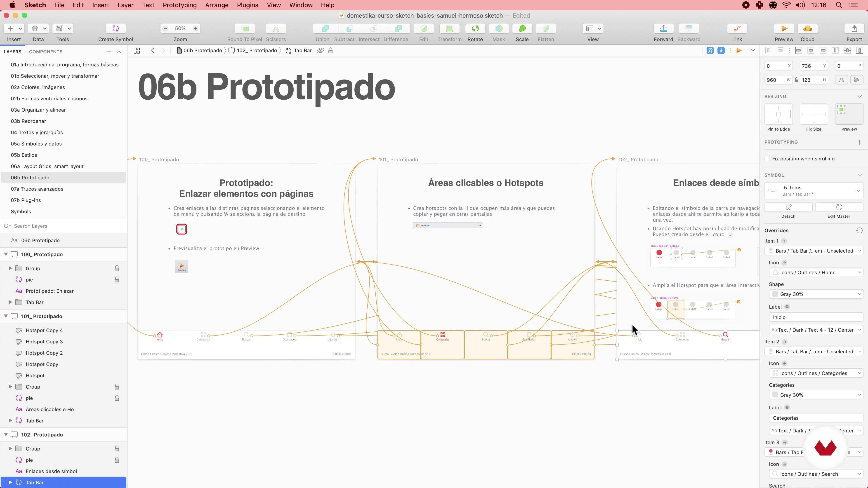Unlock the Group layer in 101_ Prototipado
The width and height of the screenshot is (868, 488).
pyautogui.click(x=117, y=387)
